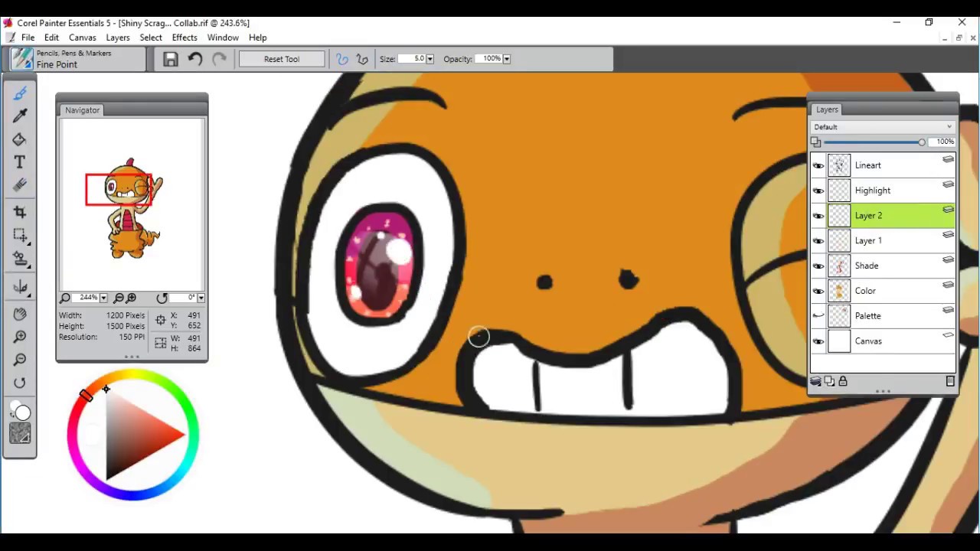Open the Edit menu

pyautogui.click(x=51, y=37)
